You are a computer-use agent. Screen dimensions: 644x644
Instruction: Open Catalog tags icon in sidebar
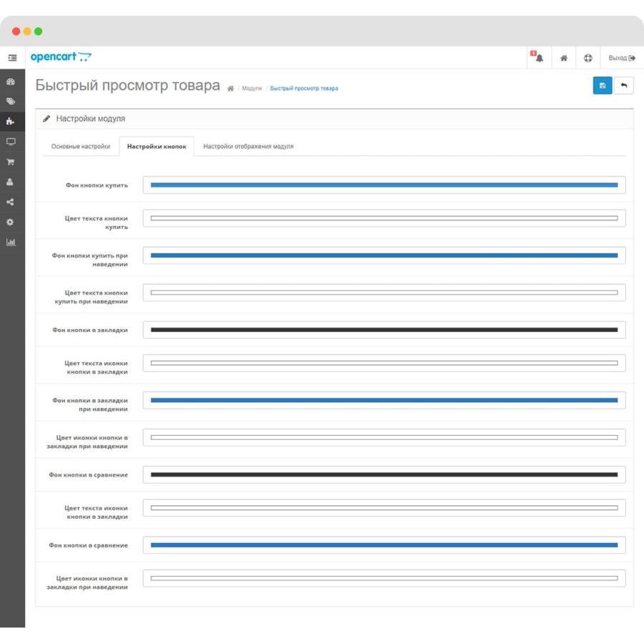click(11, 102)
